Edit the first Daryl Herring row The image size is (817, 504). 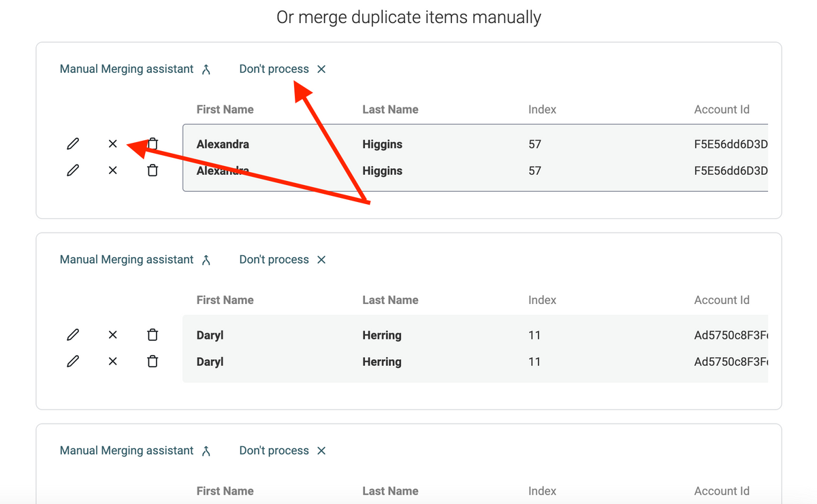(x=73, y=335)
